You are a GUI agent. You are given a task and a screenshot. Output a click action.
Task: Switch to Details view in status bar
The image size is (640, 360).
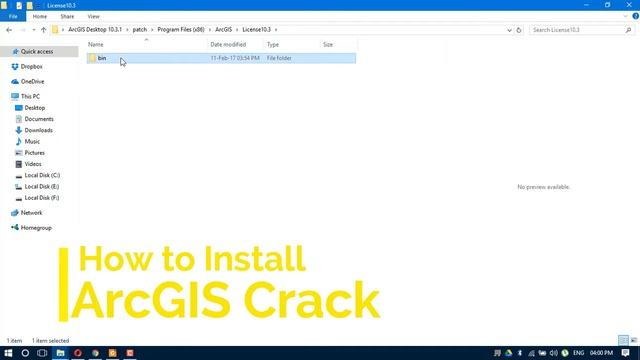[623, 340]
